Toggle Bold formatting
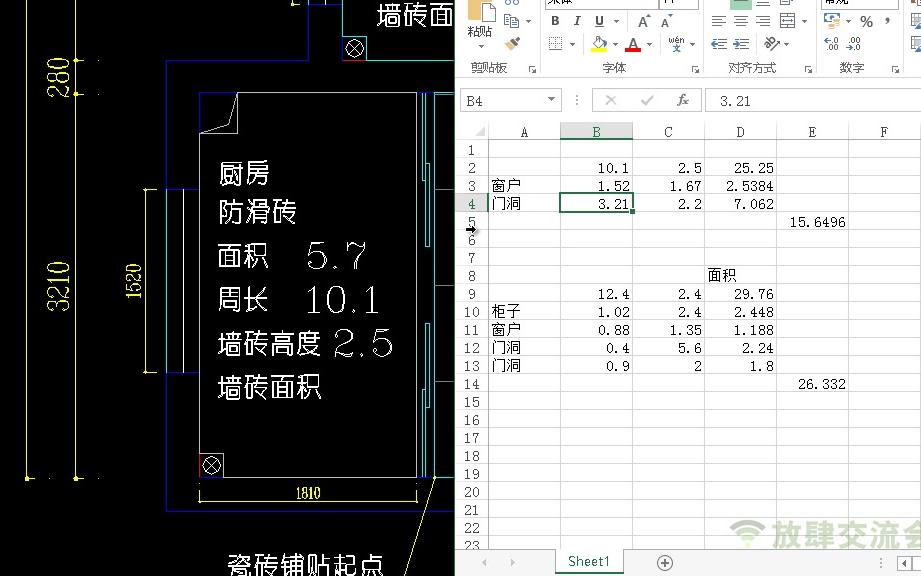The image size is (921, 576). coord(555,20)
